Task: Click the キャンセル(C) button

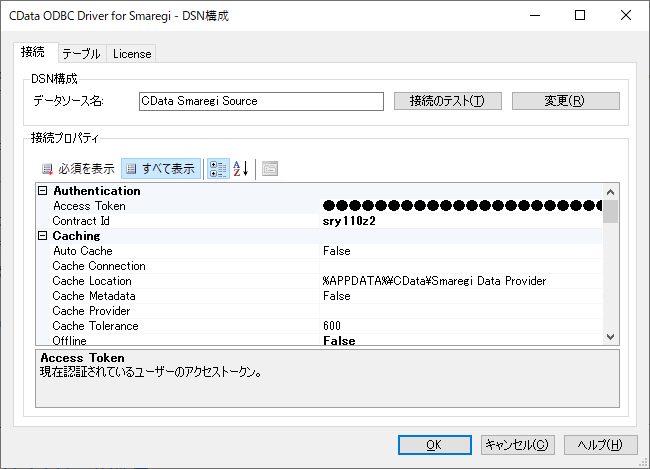Action: [x=517, y=445]
